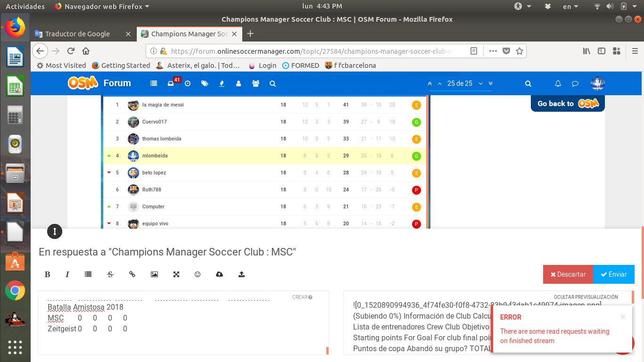644x362 pixels.
Task: Hide the preview with OCULTAR PREVISUALIZACIÓN
Action: click(586, 297)
